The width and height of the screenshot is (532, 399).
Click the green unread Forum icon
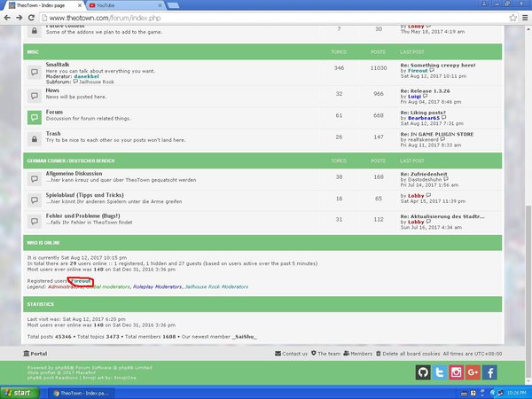point(35,117)
